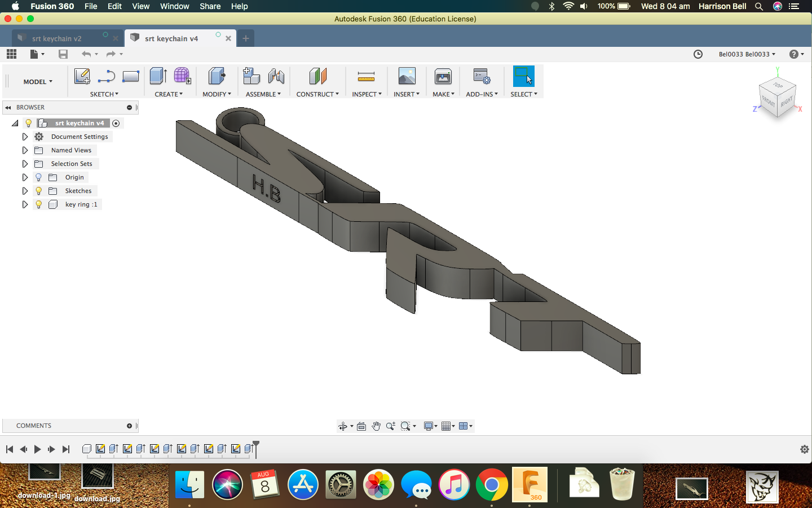The height and width of the screenshot is (508, 812).
Task: Select the Line sketch tool
Action: [107, 76]
